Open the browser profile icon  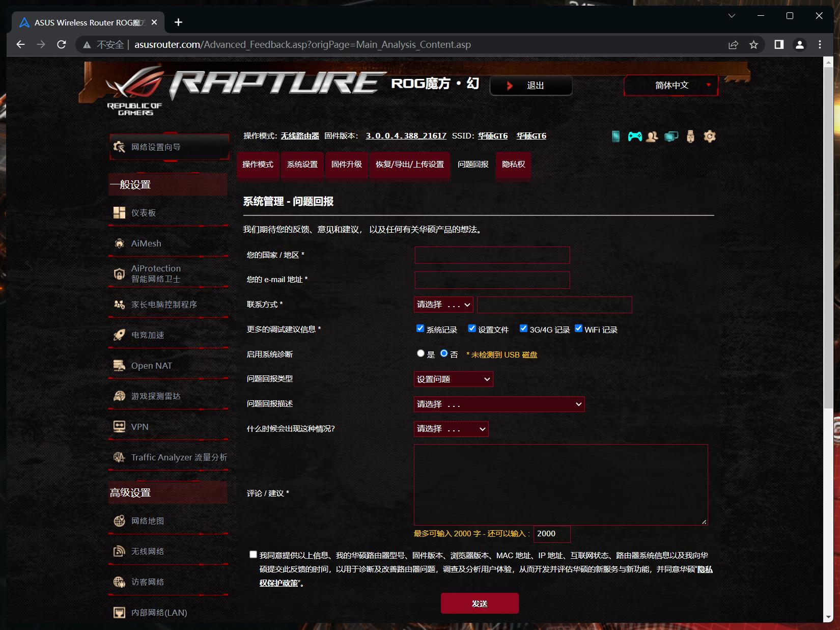(800, 45)
